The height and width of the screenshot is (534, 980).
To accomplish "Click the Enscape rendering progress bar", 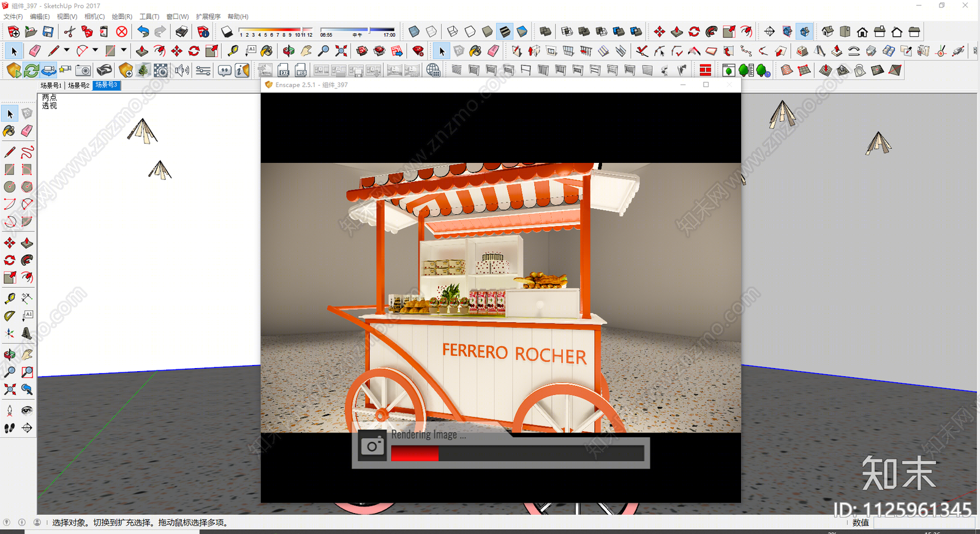I will (x=518, y=453).
